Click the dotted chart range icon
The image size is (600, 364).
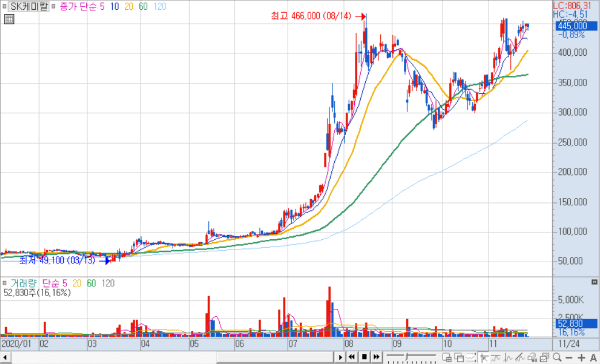pyautogui.click(x=471, y=358)
